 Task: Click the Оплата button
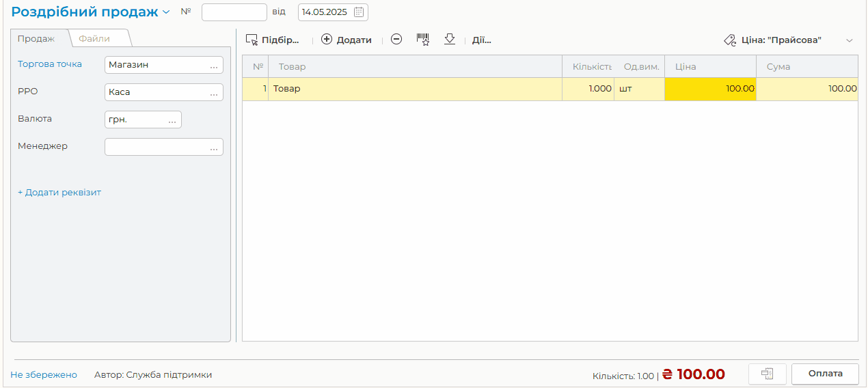click(x=826, y=374)
